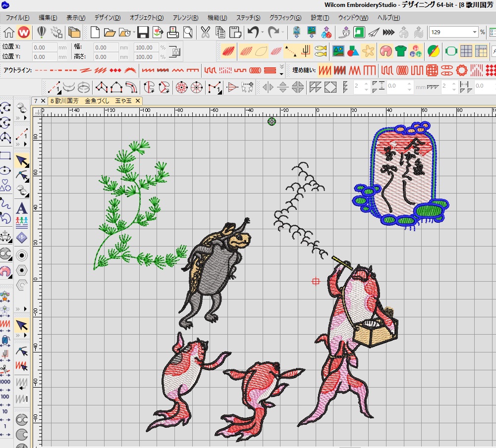Screen dimensions: 496x448
Task: Select the rectangle shape tool
Action: (5, 155)
